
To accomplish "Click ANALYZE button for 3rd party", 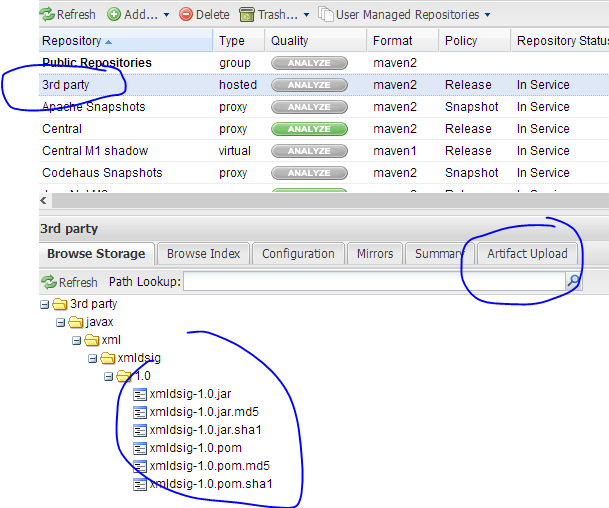I will coord(309,85).
